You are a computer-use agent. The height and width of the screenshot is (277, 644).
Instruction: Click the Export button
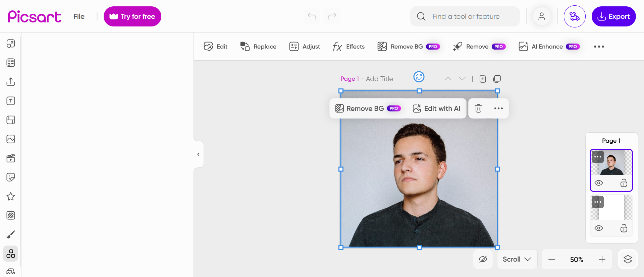pyautogui.click(x=613, y=16)
